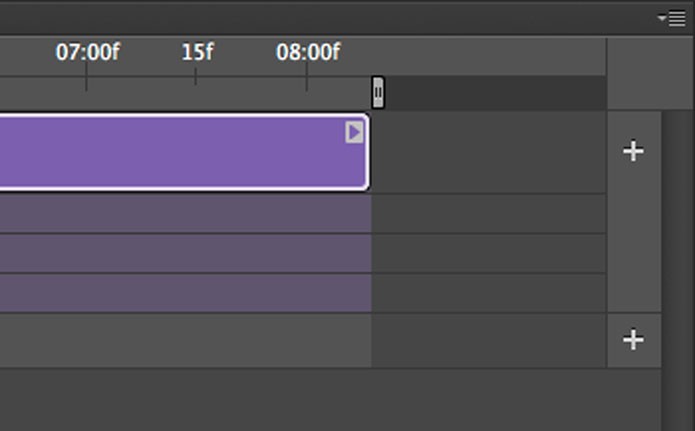The width and height of the screenshot is (695, 431).
Task: Set playhead at 08:00f ruler mark
Action: [308, 52]
